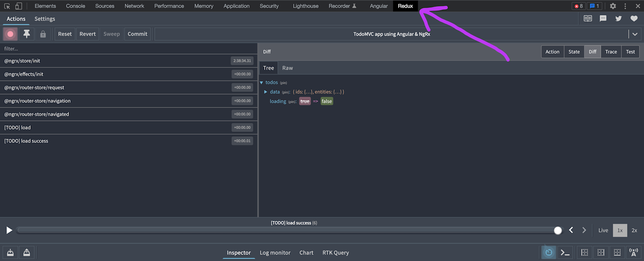The image size is (644, 261).
Task: Switch inspector to the Trace view
Action: click(x=611, y=52)
